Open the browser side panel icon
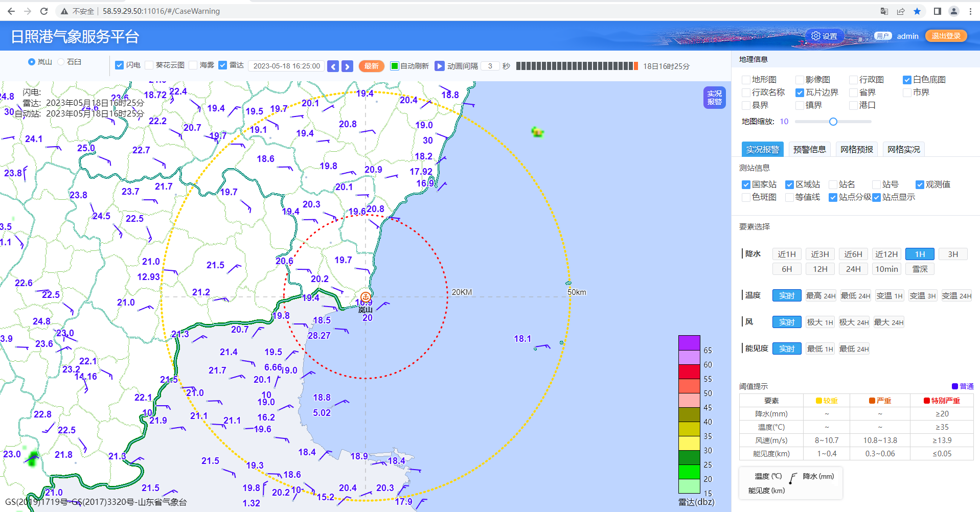Image resolution: width=980 pixels, height=512 pixels. coord(938,11)
